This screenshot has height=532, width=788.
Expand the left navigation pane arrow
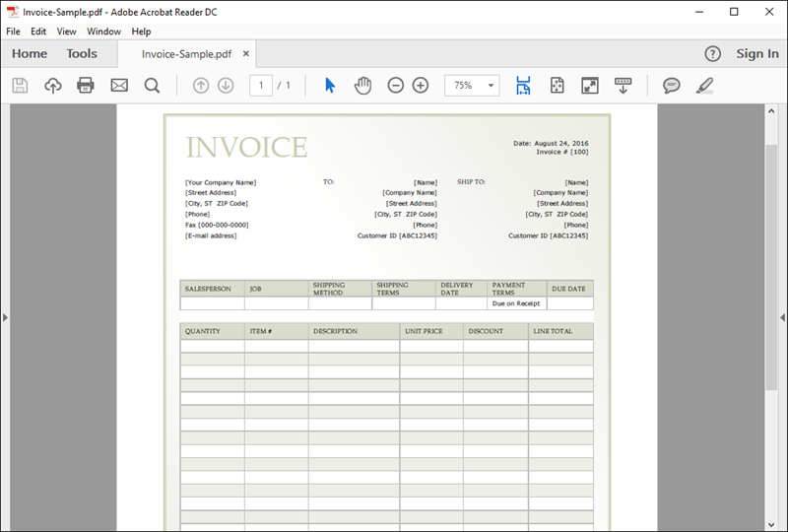click(5, 318)
